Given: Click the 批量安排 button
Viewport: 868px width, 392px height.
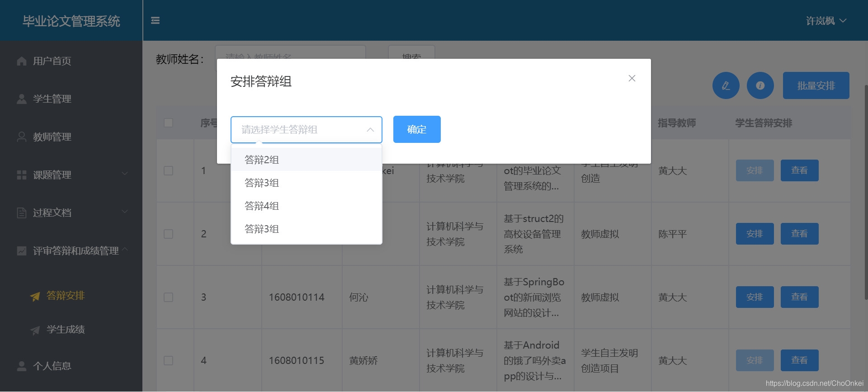Looking at the screenshot, I should tap(816, 85).
